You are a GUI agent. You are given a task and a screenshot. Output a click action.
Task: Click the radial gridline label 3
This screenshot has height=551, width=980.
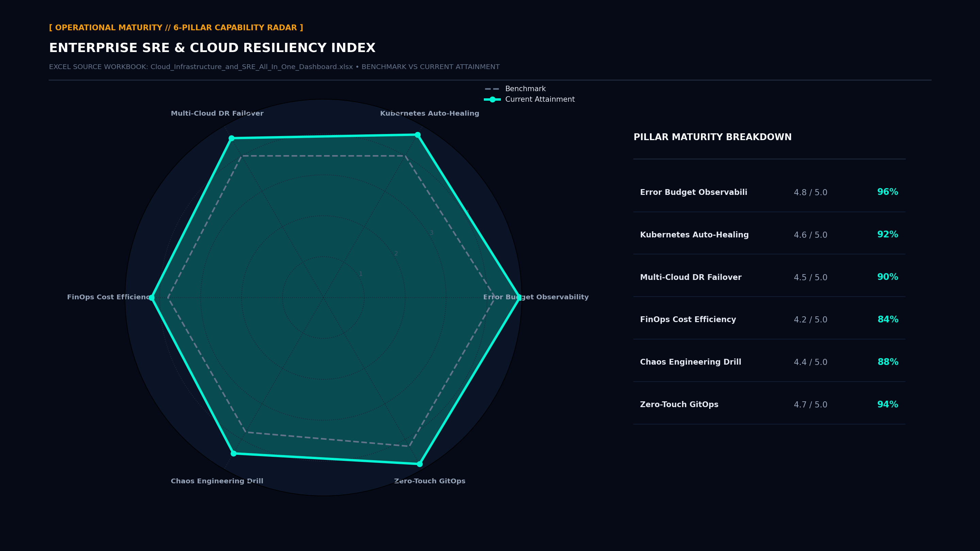tap(431, 233)
